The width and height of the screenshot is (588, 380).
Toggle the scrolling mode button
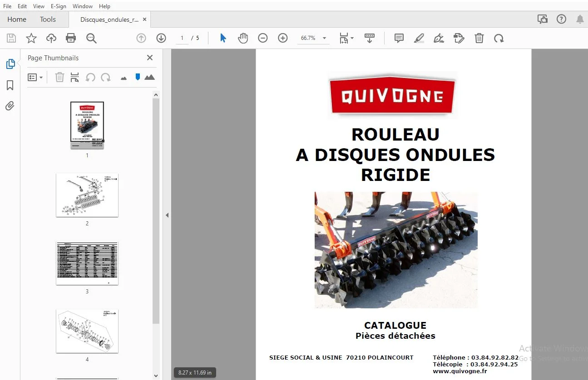coord(370,38)
